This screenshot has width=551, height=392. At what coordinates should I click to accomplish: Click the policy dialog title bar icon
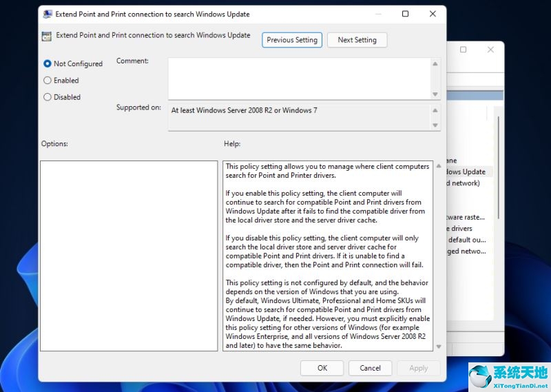[x=48, y=14]
